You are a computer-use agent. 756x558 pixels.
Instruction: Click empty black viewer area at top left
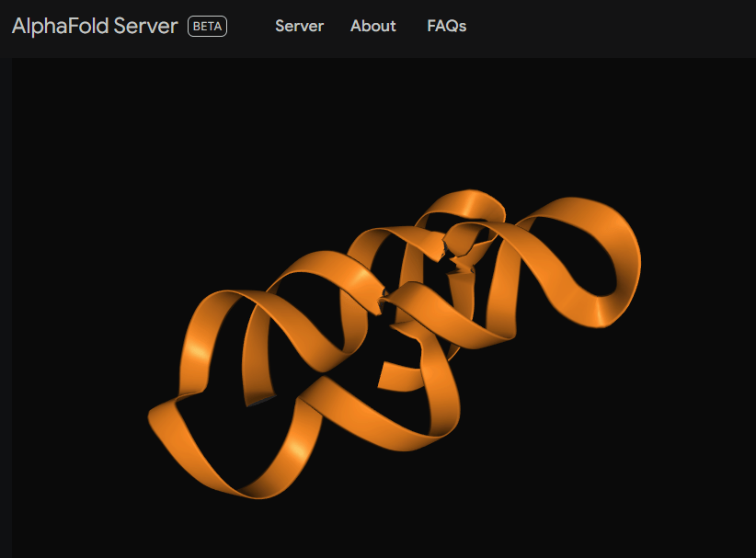pyautogui.click(x=92, y=120)
